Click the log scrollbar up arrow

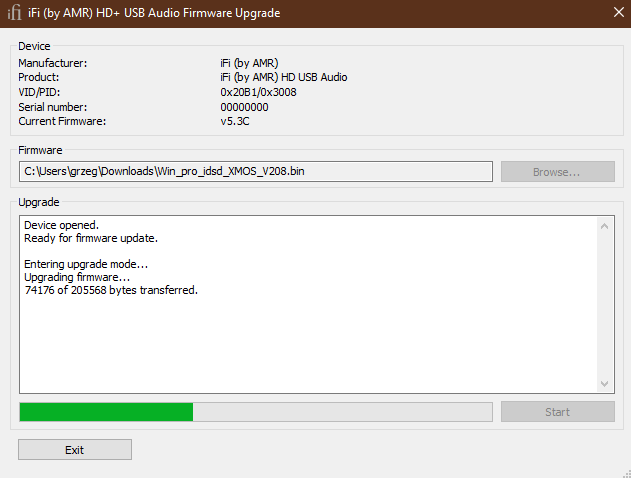click(x=604, y=226)
